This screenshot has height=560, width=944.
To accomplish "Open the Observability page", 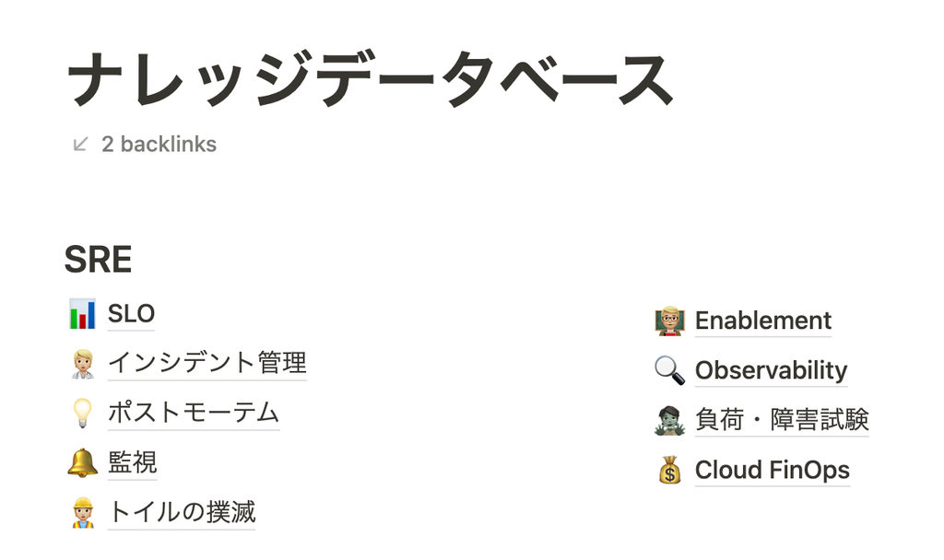I will coord(773,369).
